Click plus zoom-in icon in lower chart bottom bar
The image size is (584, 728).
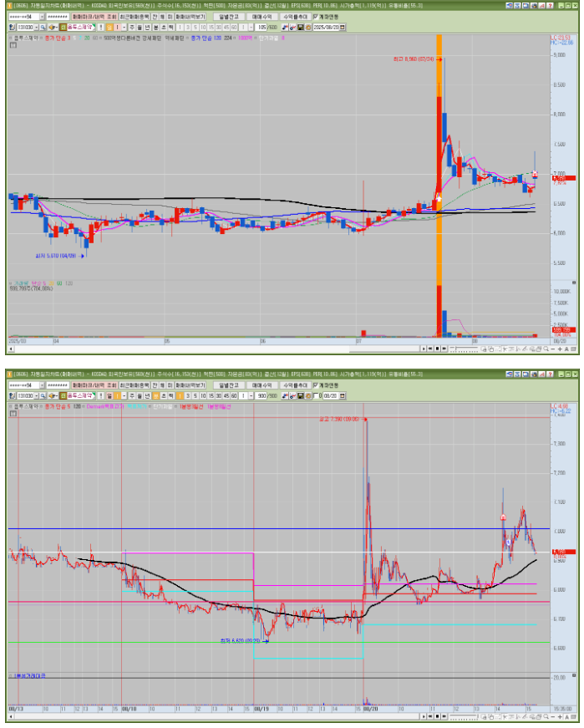(560, 717)
